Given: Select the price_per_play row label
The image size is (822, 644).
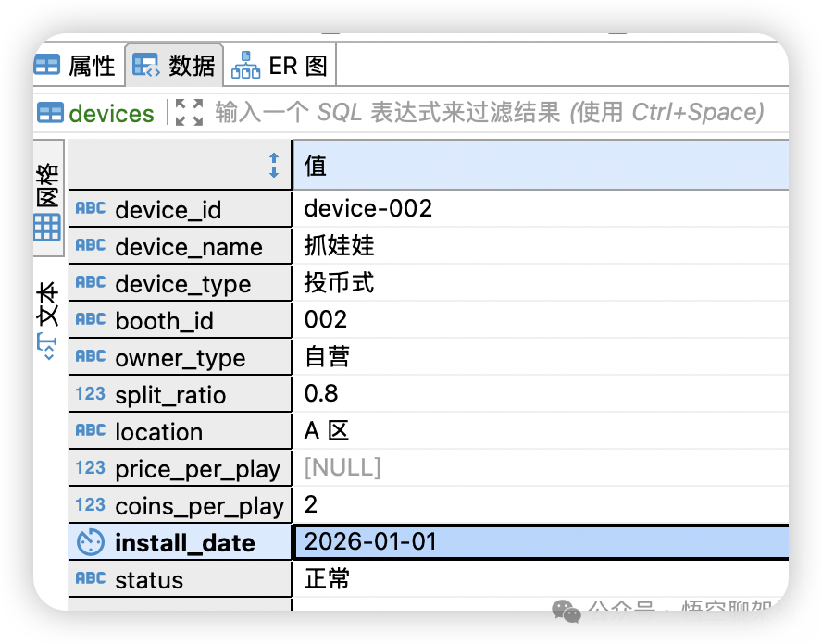Looking at the screenshot, I should [180, 468].
